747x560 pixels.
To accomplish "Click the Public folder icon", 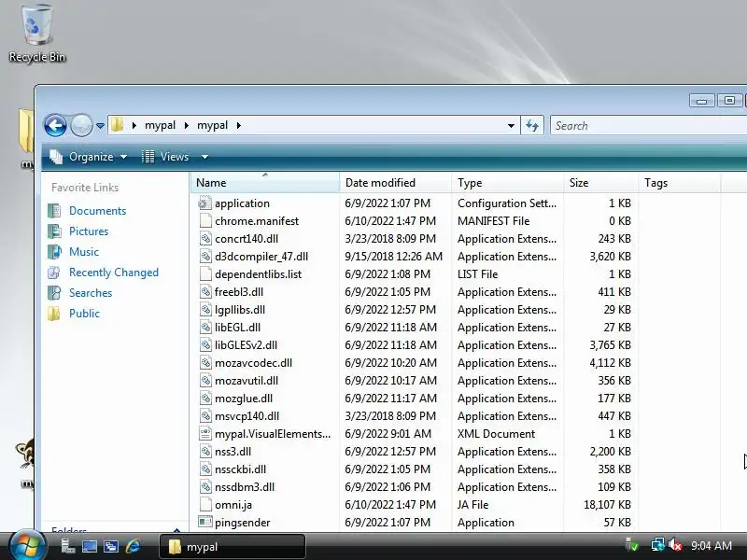I will click(x=54, y=314).
